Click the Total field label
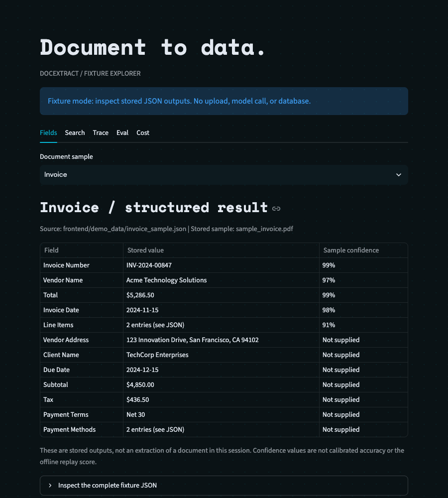Screen dimensions: 448x498 click(x=50, y=295)
